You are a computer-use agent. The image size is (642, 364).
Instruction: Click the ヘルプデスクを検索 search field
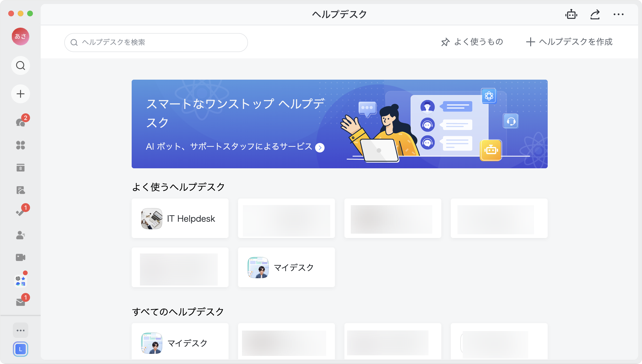(156, 42)
